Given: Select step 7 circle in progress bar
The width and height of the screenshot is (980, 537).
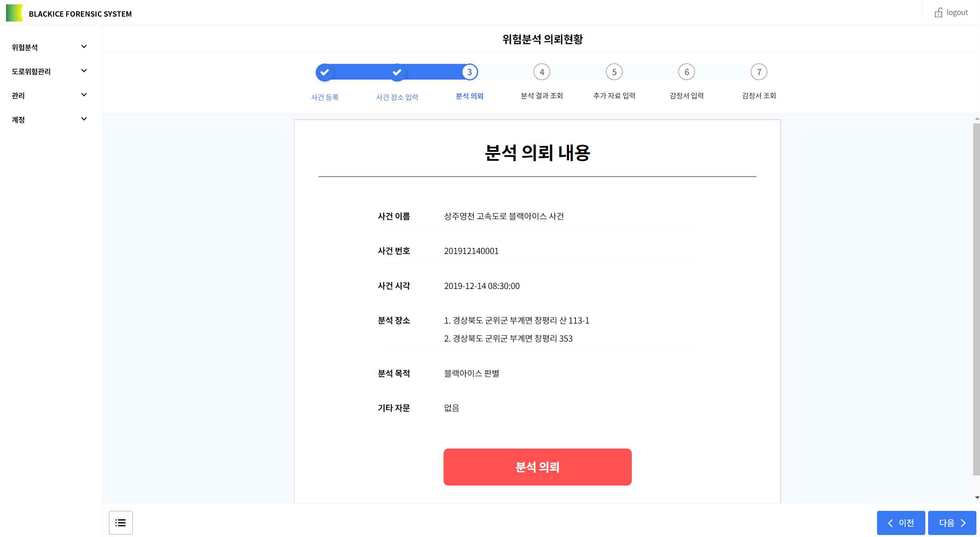Looking at the screenshot, I should [x=759, y=72].
